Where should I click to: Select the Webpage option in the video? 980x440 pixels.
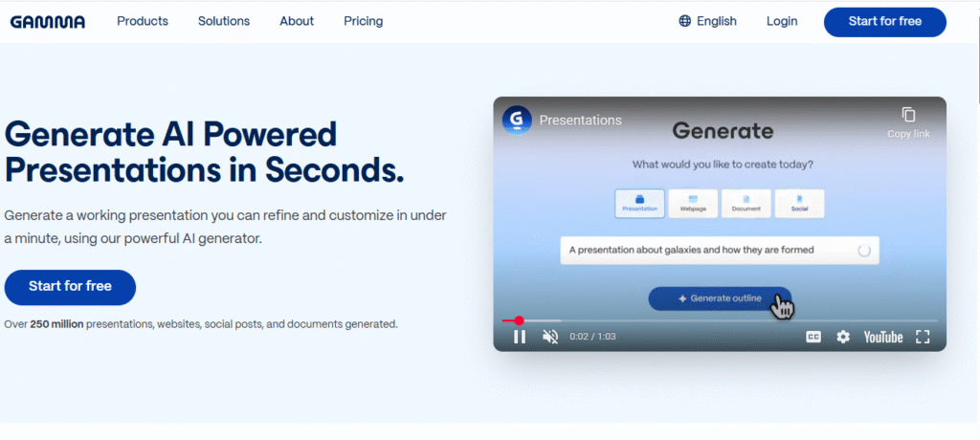693,204
